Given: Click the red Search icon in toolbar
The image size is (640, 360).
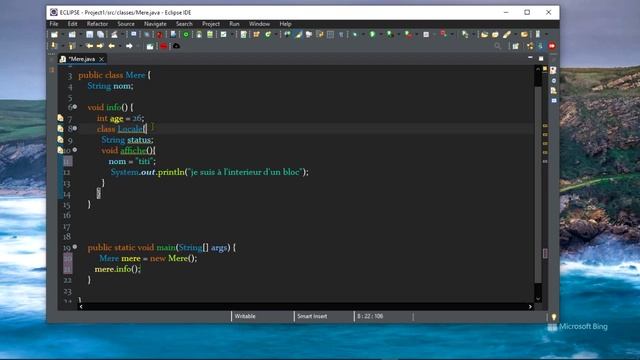Looking at the screenshot, I should point(443,34).
